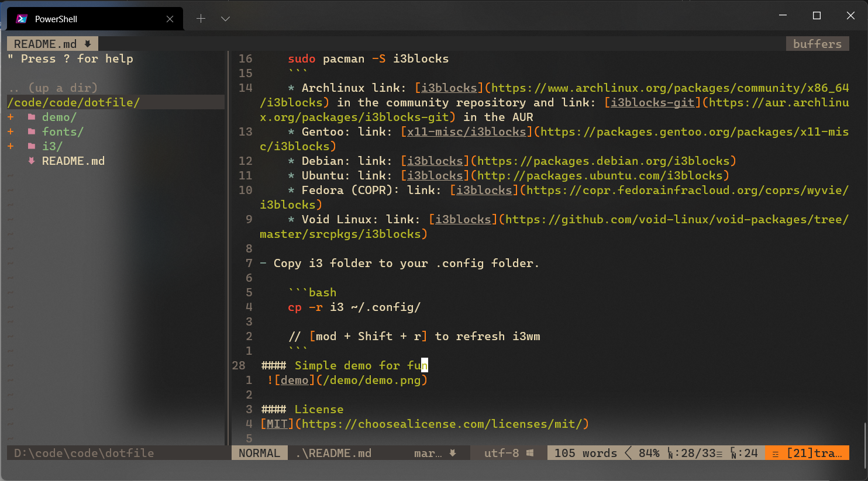Expand the i3/ folder plus sign
This screenshot has width=868, height=481.
point(11,146)
